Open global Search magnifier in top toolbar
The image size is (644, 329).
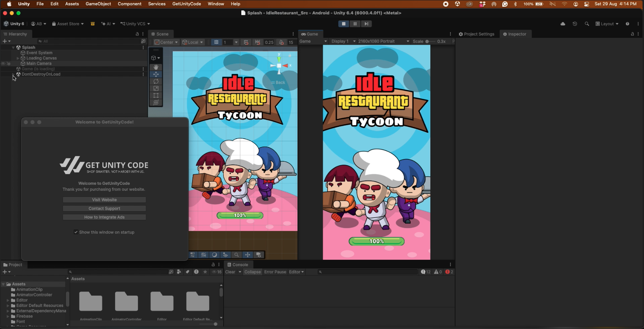point(587,24)
